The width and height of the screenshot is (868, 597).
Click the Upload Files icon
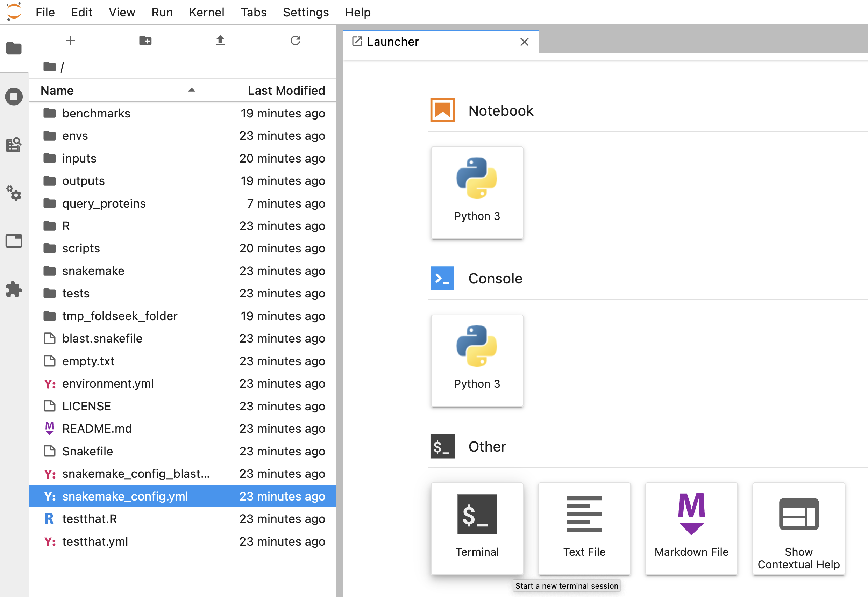(x=220, y=41)
